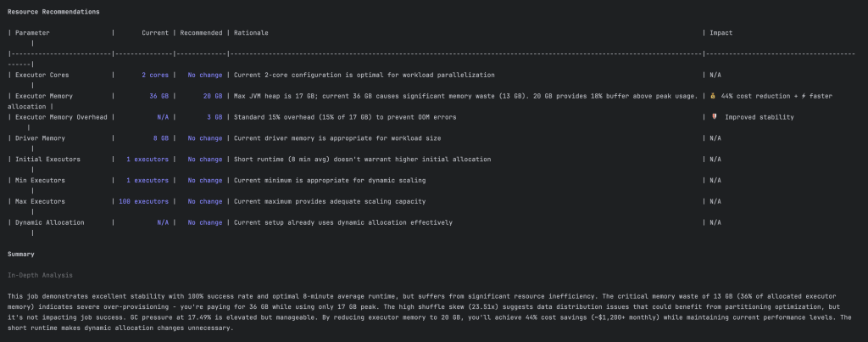Viewport: 868px width, 342px height.
Task: Click the Impact column header
Action: tap(721, 33)
